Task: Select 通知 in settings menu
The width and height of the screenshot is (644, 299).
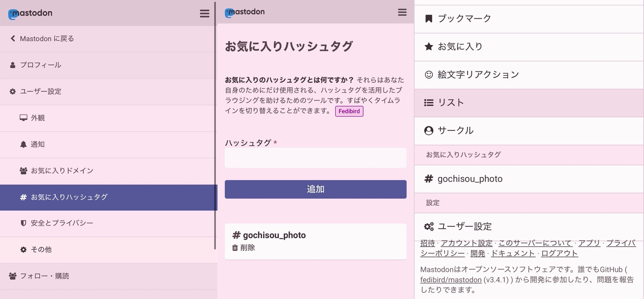Action: coord(38,144)
